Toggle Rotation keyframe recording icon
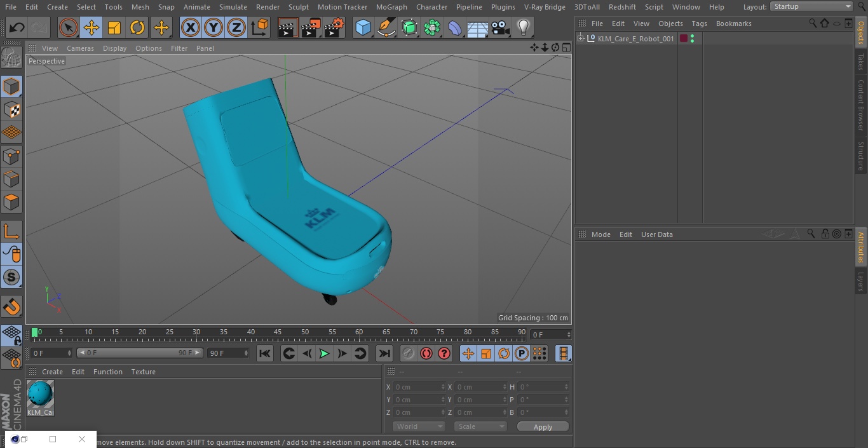This screenshot has height=448, width=868. (x=504, y=353)
